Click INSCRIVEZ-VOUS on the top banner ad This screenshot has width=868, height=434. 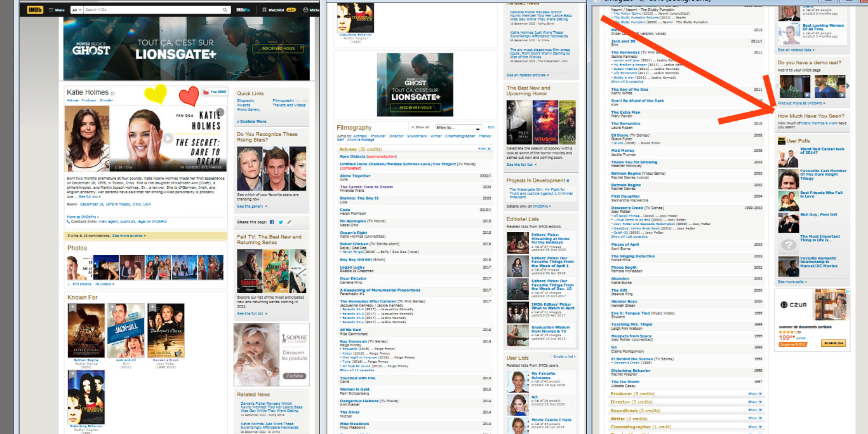click(x=278, y=48)
